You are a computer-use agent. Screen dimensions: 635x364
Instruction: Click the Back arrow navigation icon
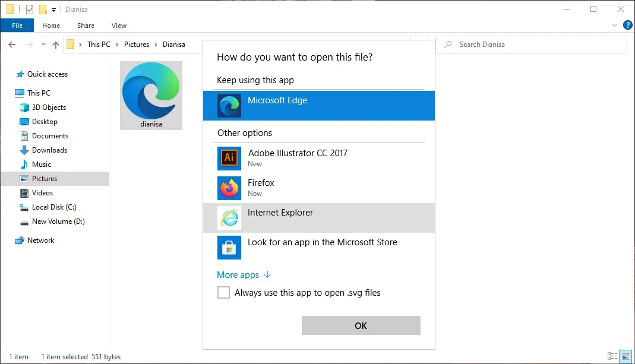pos(12,45)
